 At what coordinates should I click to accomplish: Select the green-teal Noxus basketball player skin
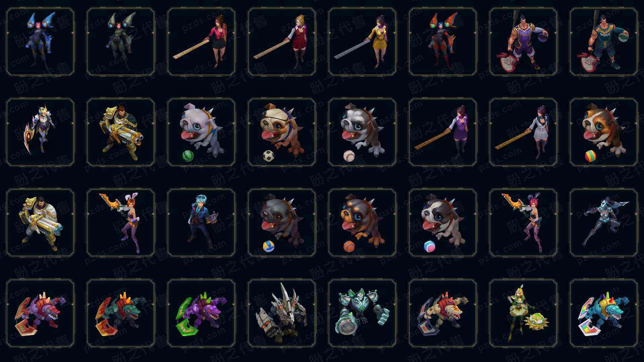(x=604, y=42)
